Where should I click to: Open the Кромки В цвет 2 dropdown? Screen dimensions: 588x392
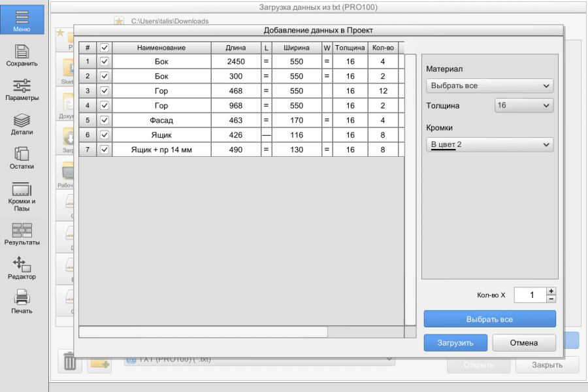point(490,144)
